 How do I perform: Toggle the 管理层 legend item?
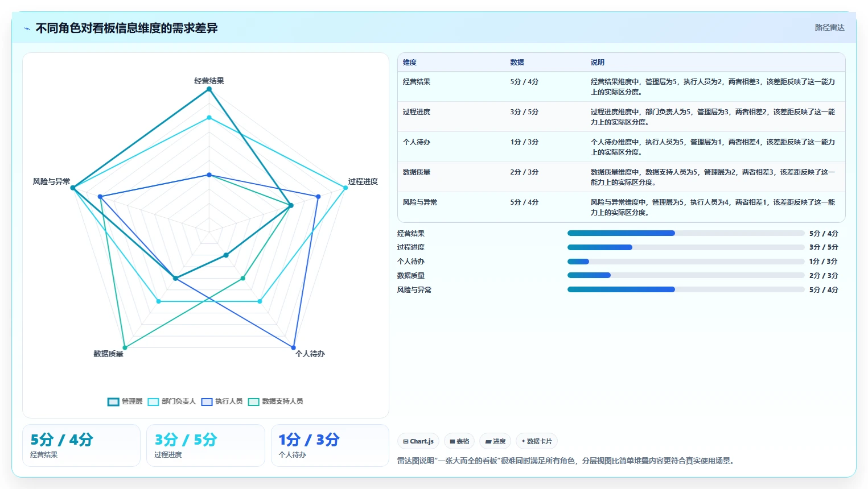pyautogui.click(x=125, y=401)
